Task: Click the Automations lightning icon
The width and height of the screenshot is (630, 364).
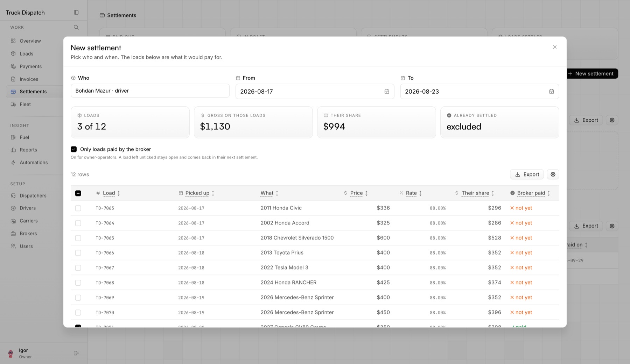Action: (13, 163)
